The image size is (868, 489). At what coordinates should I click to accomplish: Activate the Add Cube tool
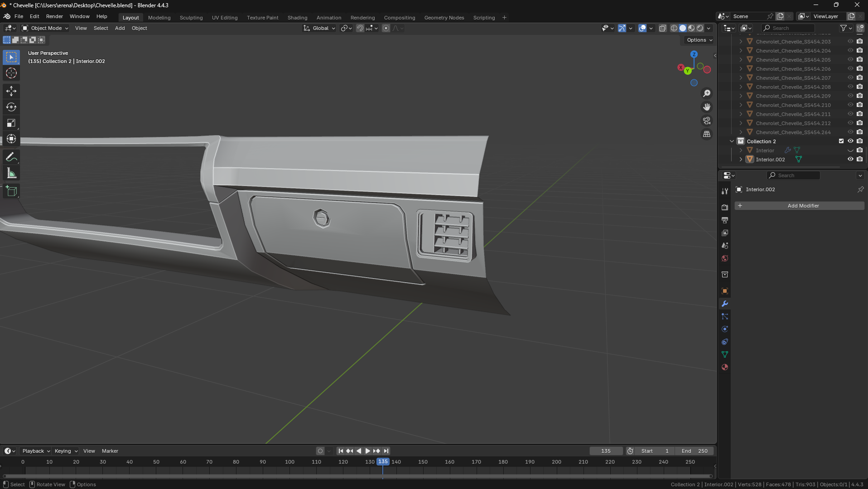click(11, 191)
